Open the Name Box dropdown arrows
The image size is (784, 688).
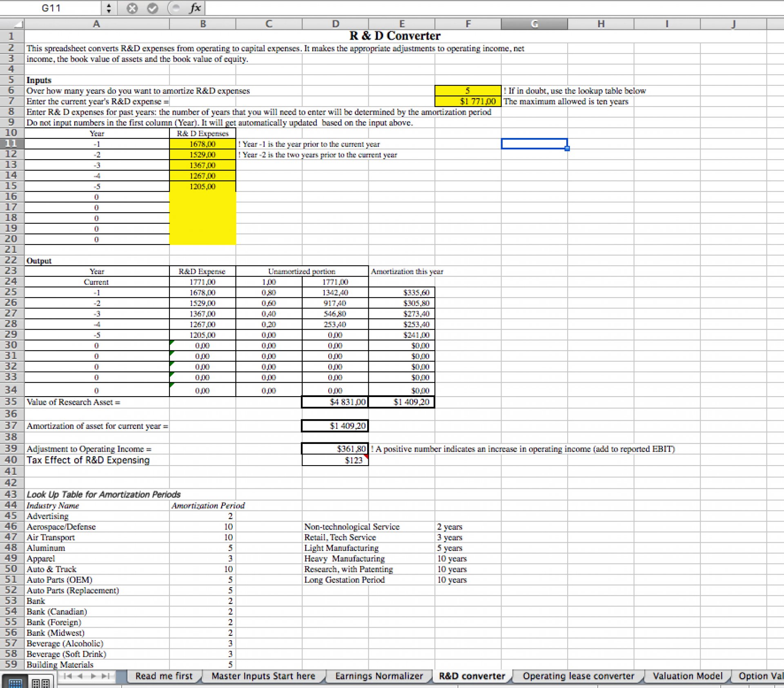click(x=109, y=8)
